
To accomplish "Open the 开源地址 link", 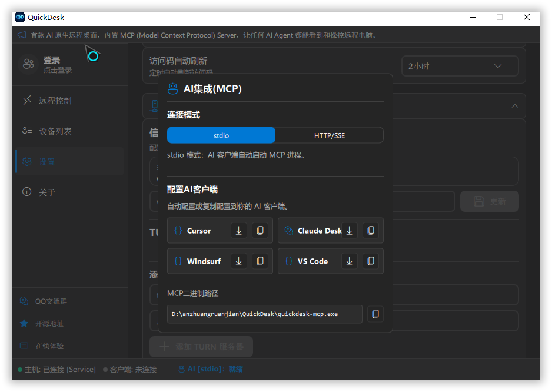I will (x=49, y=324).
